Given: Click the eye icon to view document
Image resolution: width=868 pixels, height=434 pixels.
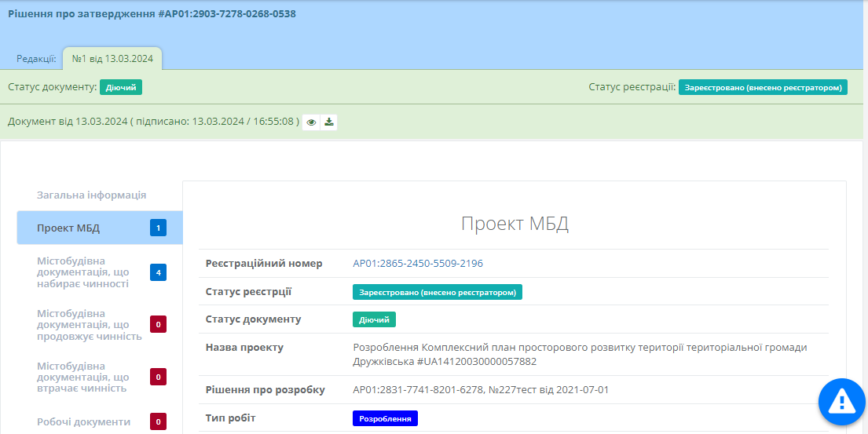Looking at the screenshot, I should coord(312,122).
